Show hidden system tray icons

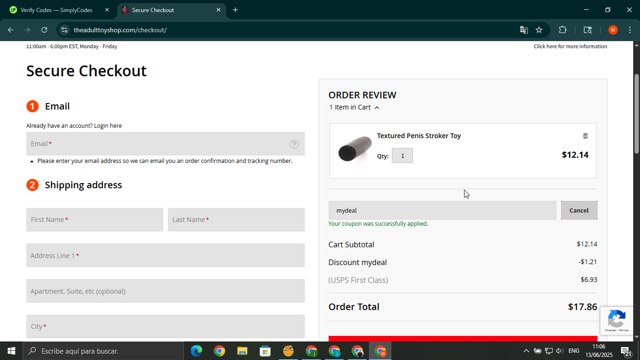pyautogui.click(x=526, y=351)
